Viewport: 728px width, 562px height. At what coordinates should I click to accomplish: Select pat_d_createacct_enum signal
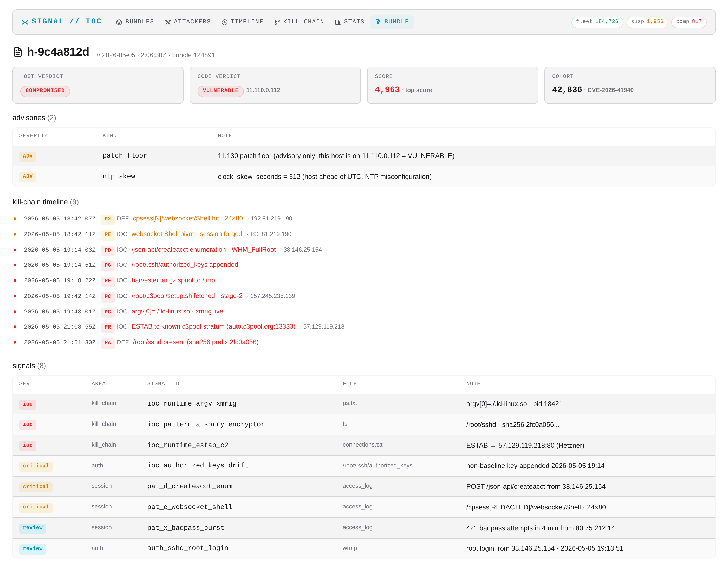point(364,486)
